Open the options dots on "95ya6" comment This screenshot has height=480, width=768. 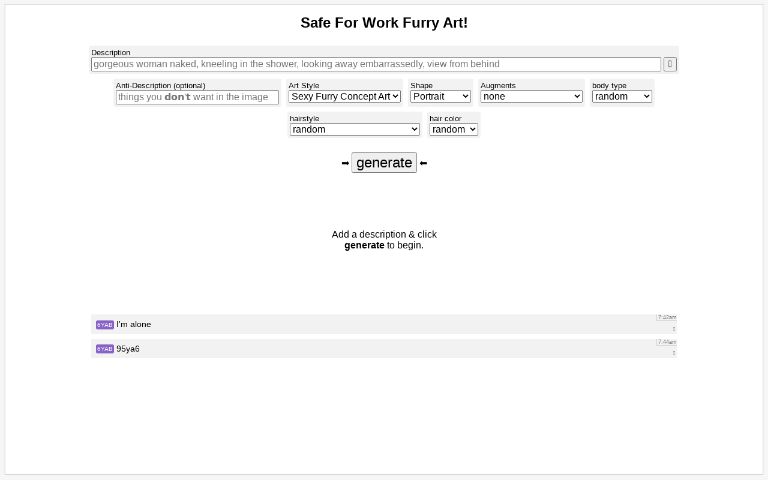click(673, 352)
